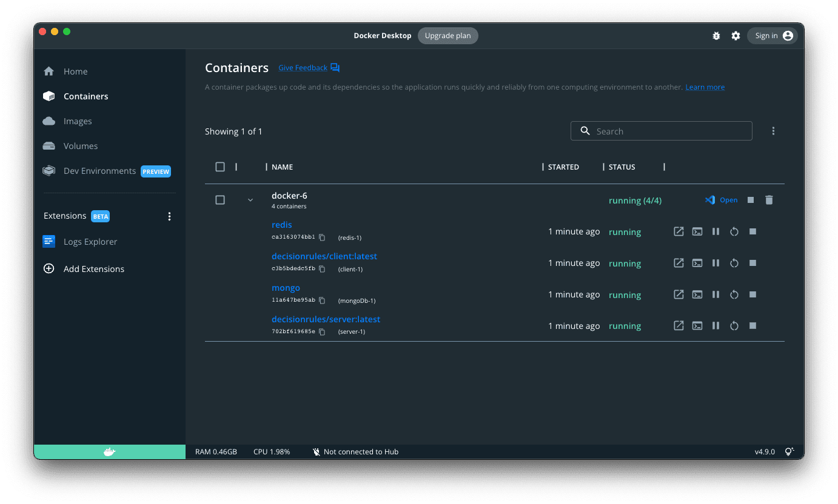Image resolution: width=838 pixels, height=504 pixels.
Task: Restart the decisionrules/client:latest container
Action: pyautogui.click(x=734, y=263)
